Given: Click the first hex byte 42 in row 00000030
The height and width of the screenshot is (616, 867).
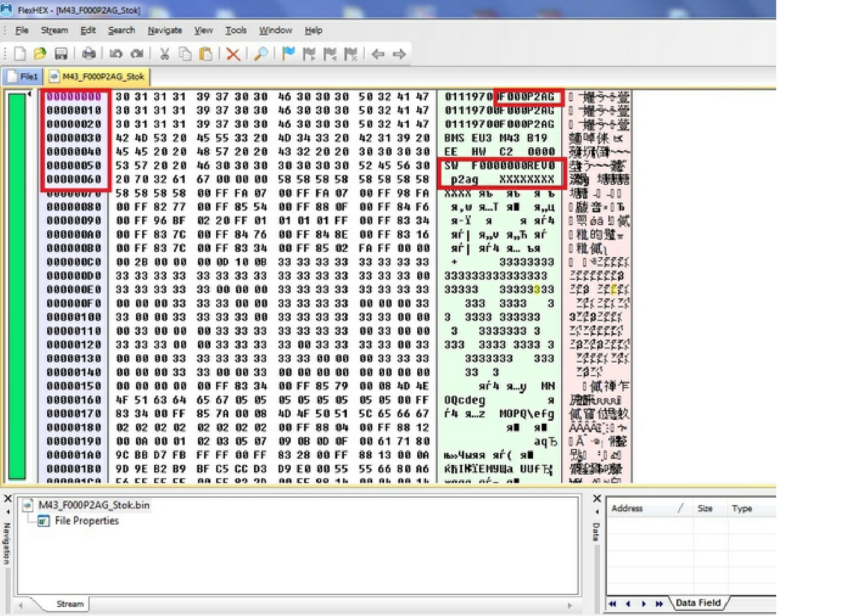Looking at the screenshot, I should pyautogui.click(x=122, y=138).
